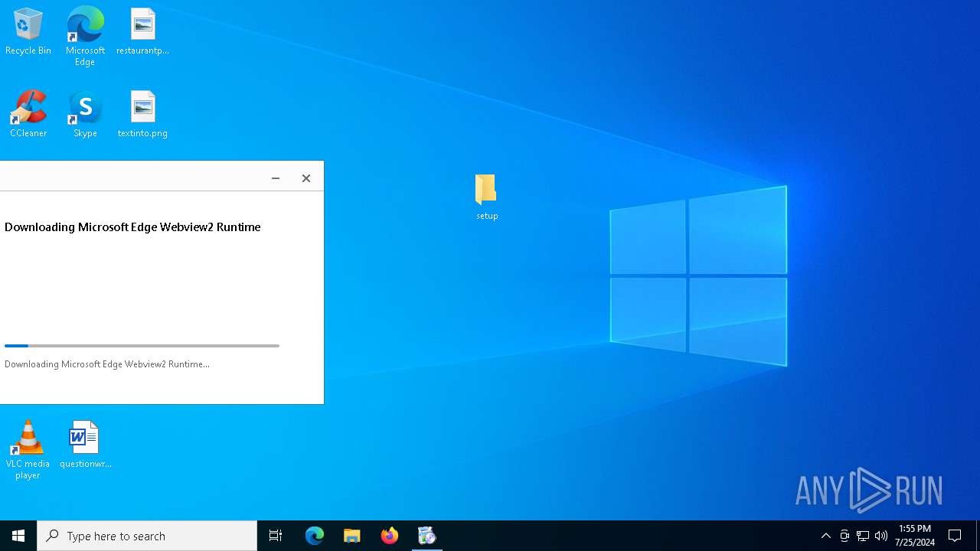Open the Windows Start menu
Screen dimensions: 980x551
pos(18,536)
